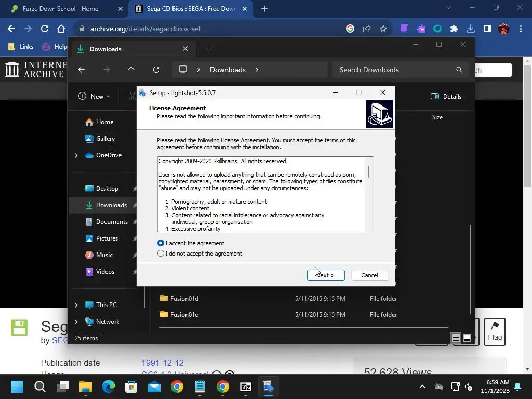Open a new Chrome tab
This screenshot has height=399, width=532.
click(264, 9)
